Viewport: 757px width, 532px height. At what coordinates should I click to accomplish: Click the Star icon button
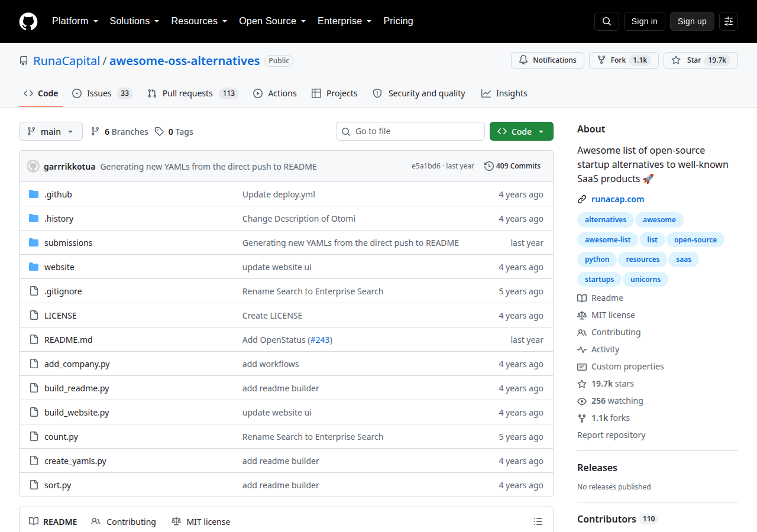tap(701, 60)
